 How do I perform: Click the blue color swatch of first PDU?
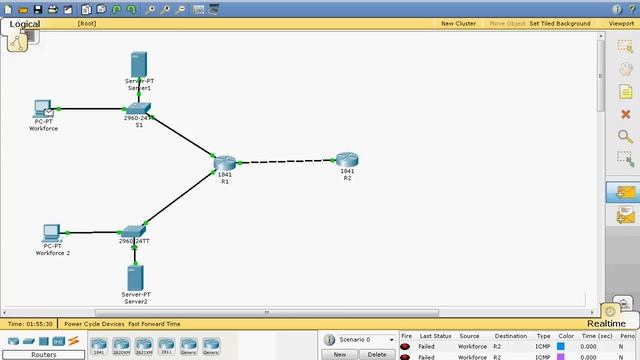click(561, 346)
